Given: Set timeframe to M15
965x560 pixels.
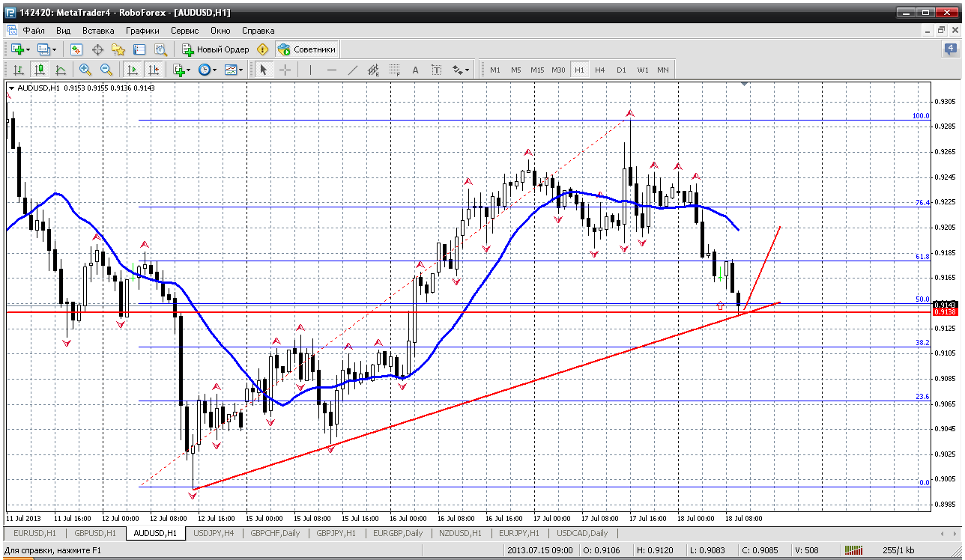Looking at the screenshot, I should tap(537, 70).
